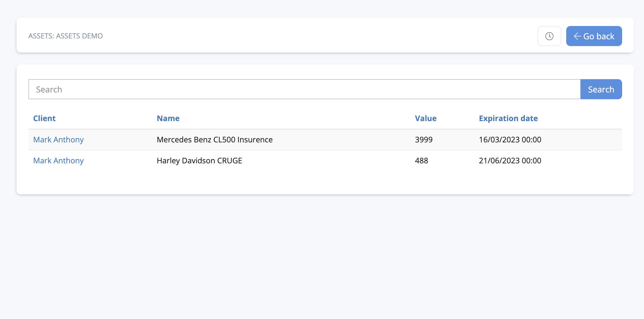
Task: Click the value 488 cell
Action: [421, 160]
